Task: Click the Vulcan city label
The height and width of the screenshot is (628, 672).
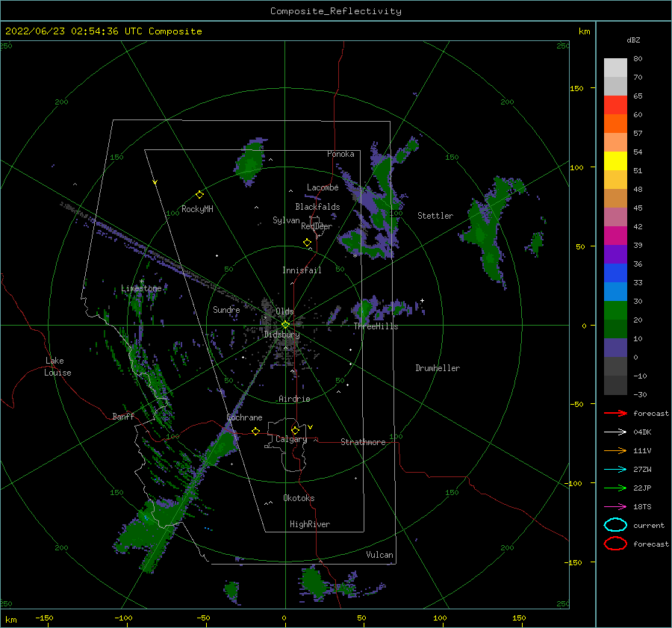Action: 379,555
